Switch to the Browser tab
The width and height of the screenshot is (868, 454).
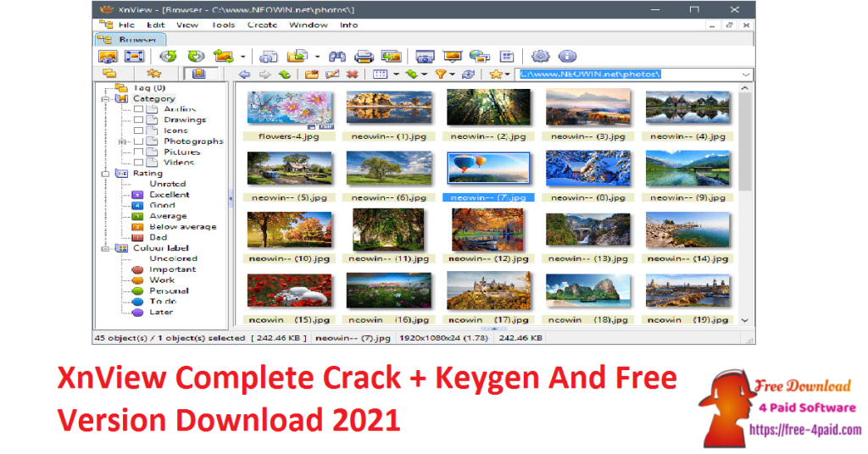(130, 40)
